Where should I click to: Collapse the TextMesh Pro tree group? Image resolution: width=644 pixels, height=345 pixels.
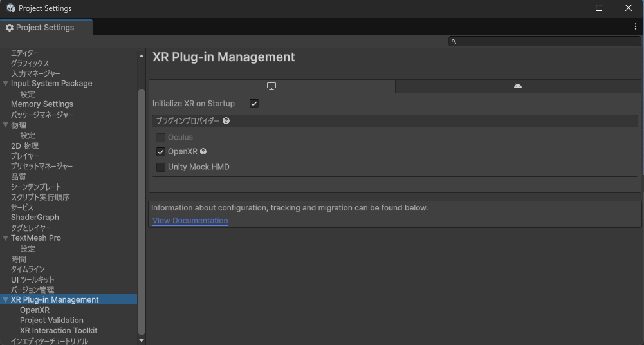click(x=5, y=238)
